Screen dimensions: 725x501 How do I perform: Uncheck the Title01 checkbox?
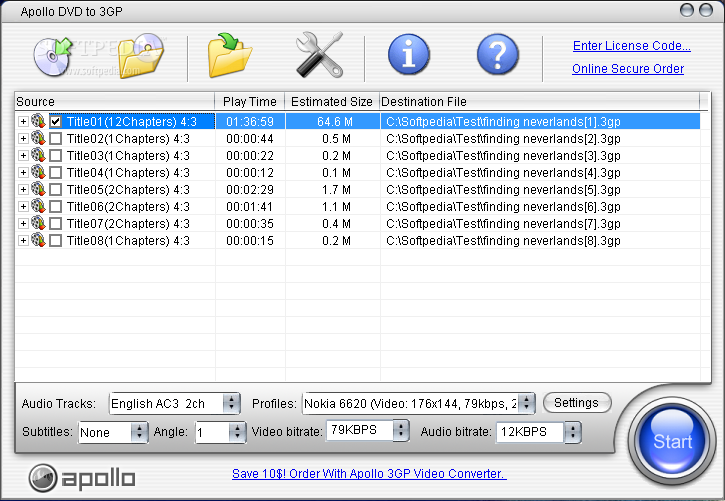[55, 122]
